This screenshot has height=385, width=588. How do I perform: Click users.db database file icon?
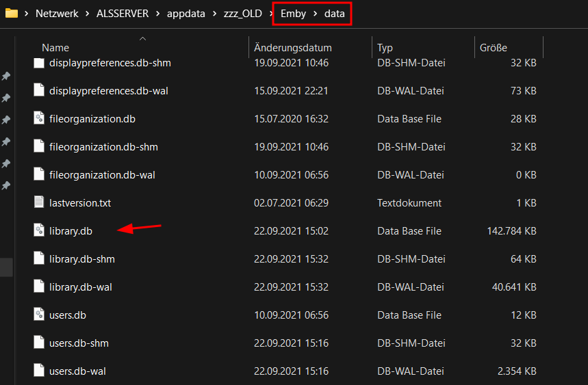point(39,315)
